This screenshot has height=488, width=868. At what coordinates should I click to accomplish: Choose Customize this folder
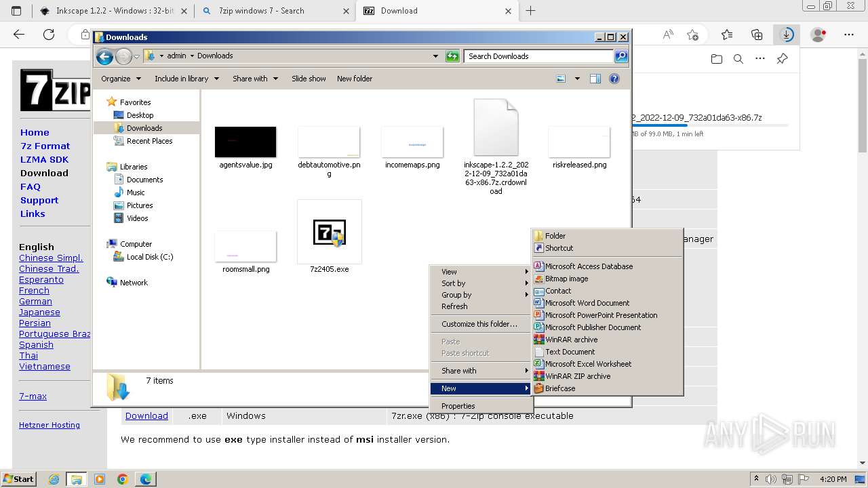(x=481, y=324)
